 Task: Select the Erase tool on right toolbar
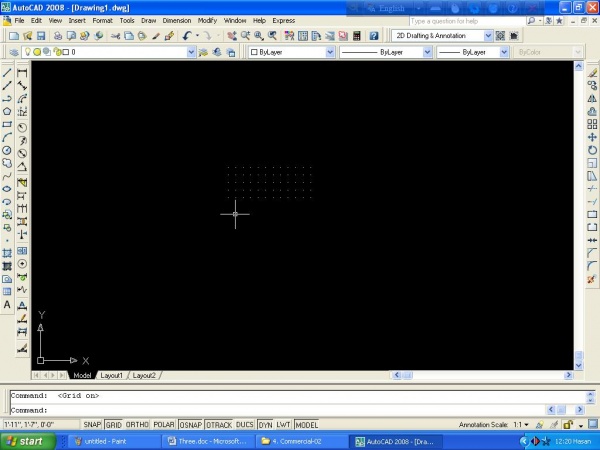(x=592, y=73)
